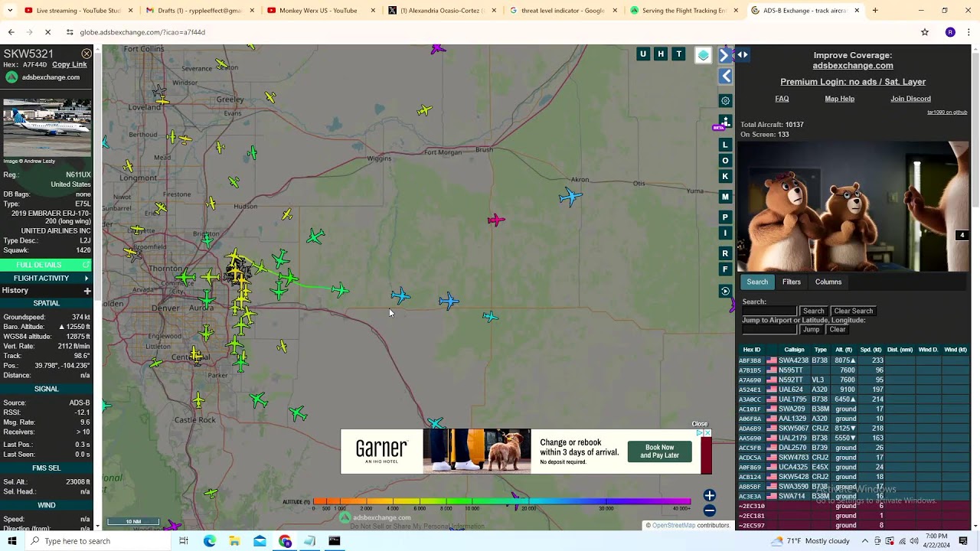Select SWA4238 row in aircraft table

(853, 360)
